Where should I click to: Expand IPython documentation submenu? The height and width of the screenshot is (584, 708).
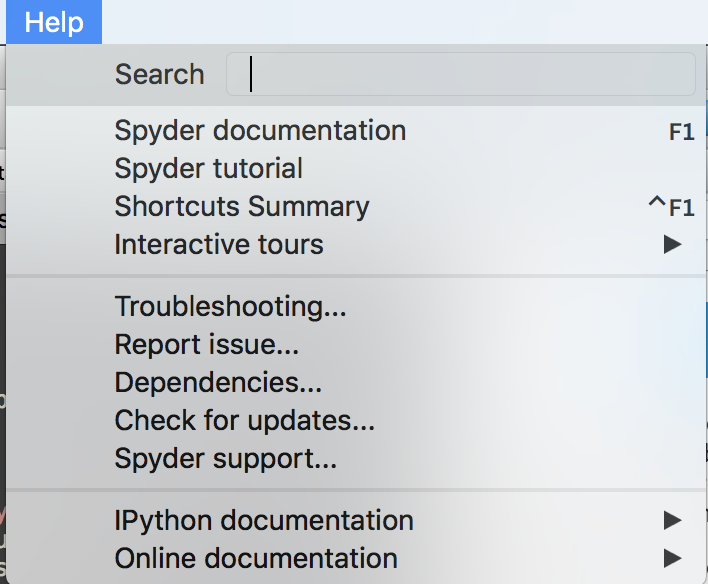click(x=356, y=520)
